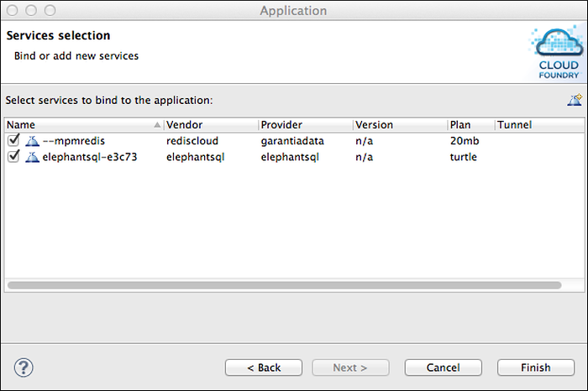588x391 pixels.
Task: Click the rediscloud vendor cell
Action: point(192,141)
